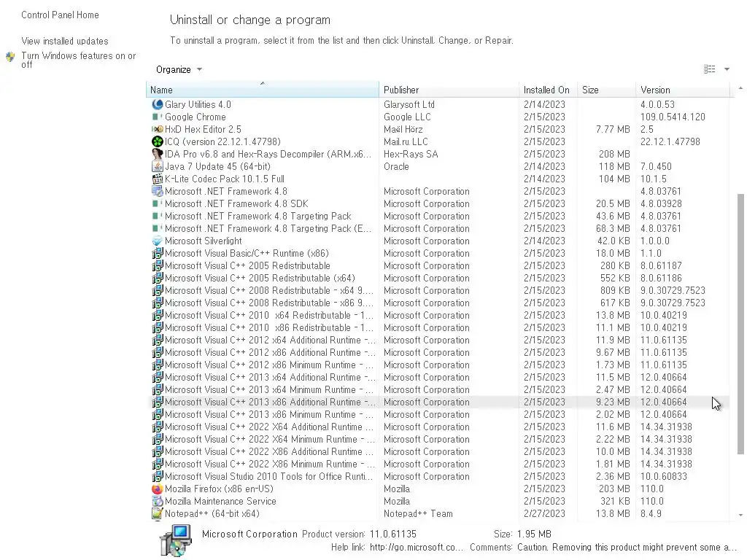Click the .NET Framework 4.8 Targeting Pack icon
747x560 pixels.
(x=158, y=216)
